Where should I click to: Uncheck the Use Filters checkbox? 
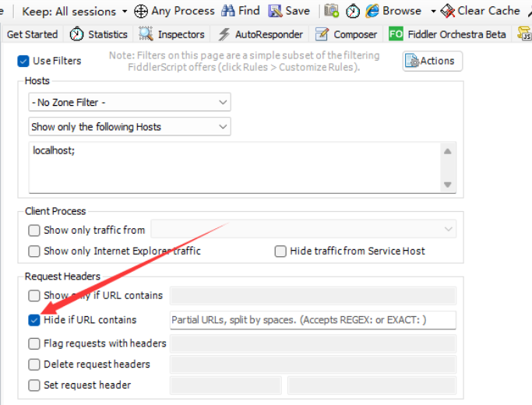[23, 61]
